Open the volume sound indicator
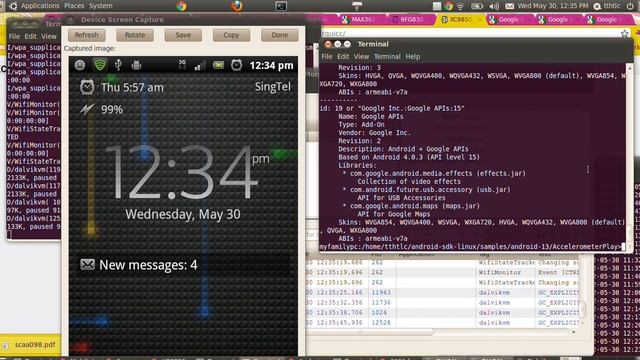Viewport: 640px width, 360px height. [x=494, y=6]
